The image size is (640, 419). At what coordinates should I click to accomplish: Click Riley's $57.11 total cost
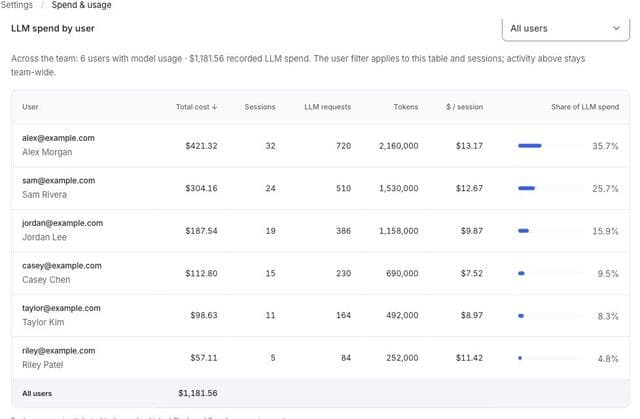point(204,358)
